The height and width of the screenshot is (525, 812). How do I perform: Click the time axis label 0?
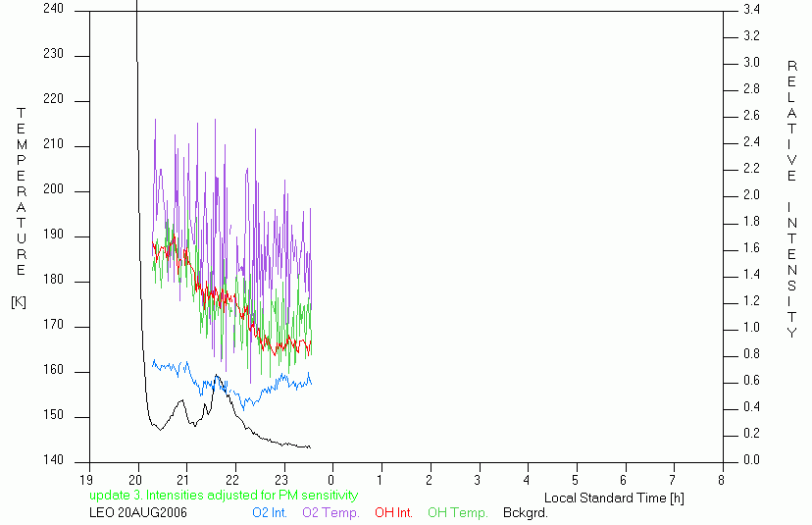click(x=330, y=481)
